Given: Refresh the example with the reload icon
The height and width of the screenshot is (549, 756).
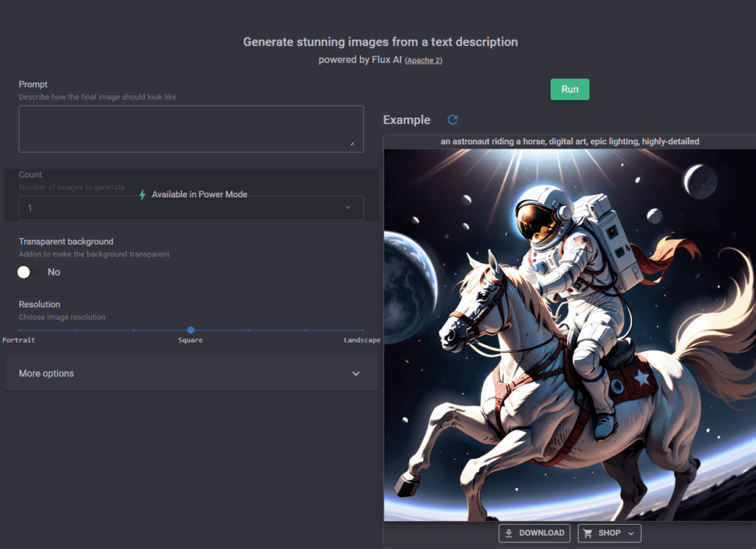Looking at the screenshot, I should (x=453, y=120).
